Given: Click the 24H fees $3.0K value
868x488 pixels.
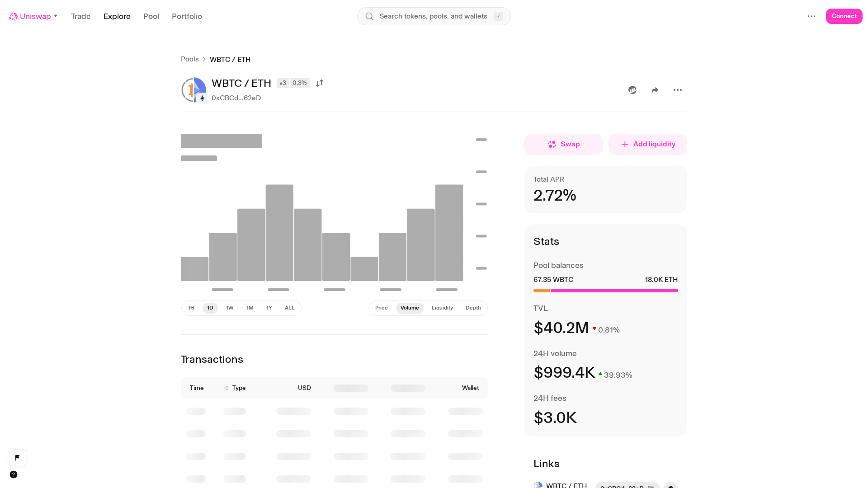Looking at the screenshot, I should 555,418.
